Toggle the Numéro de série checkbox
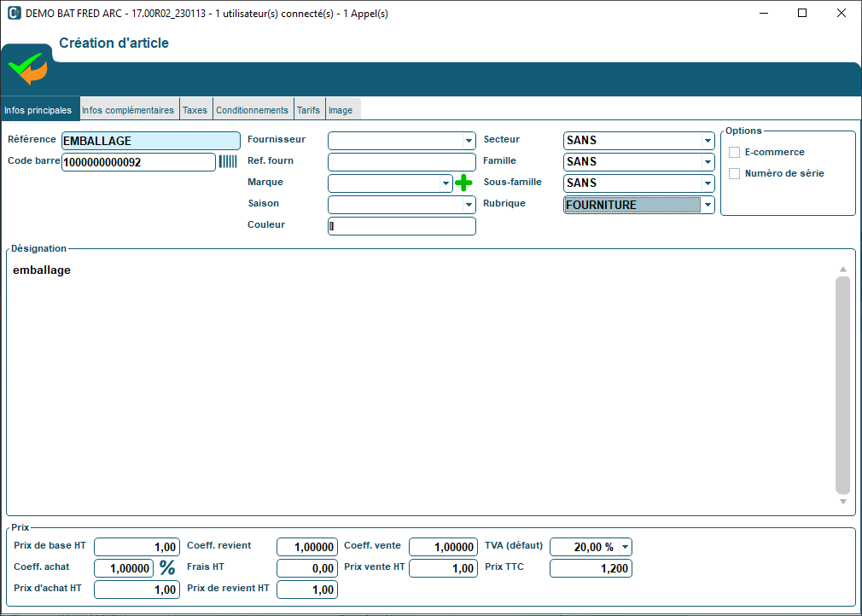The width and height of the screenshot is (862, 616). click(734, 173)
